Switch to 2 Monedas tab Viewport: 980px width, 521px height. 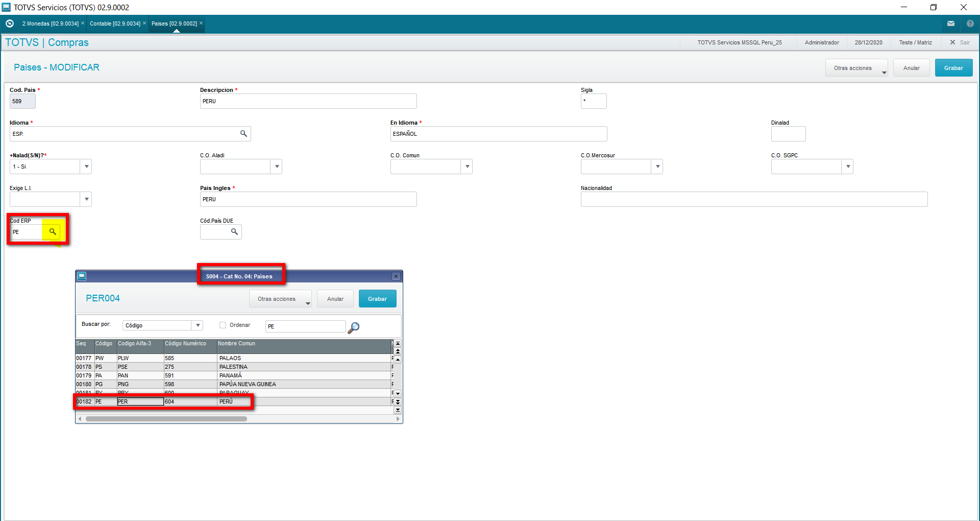pos(50,23)
